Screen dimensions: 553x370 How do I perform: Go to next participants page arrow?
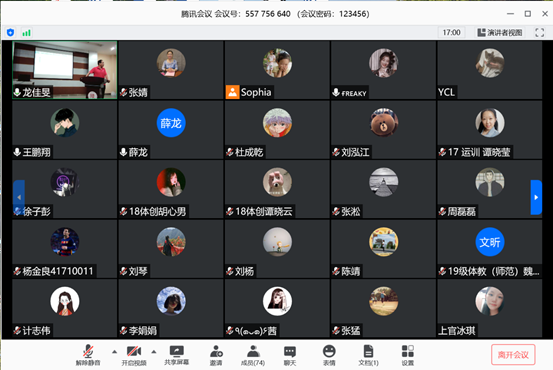536,197
